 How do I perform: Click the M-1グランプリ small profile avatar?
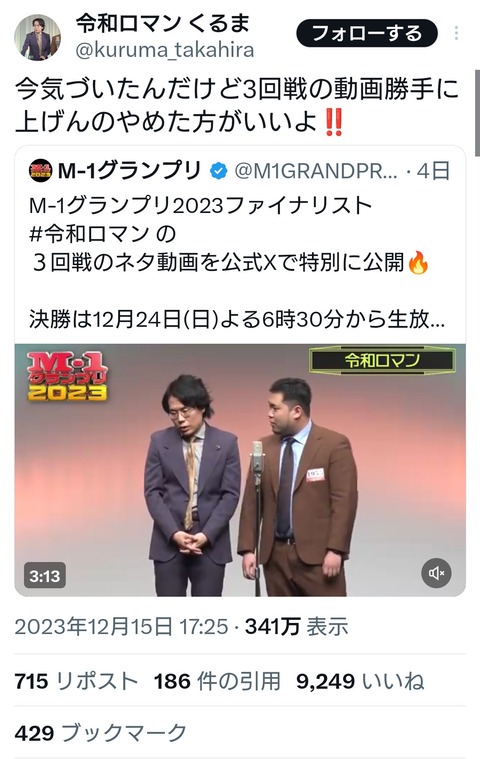tap(41, 171)
